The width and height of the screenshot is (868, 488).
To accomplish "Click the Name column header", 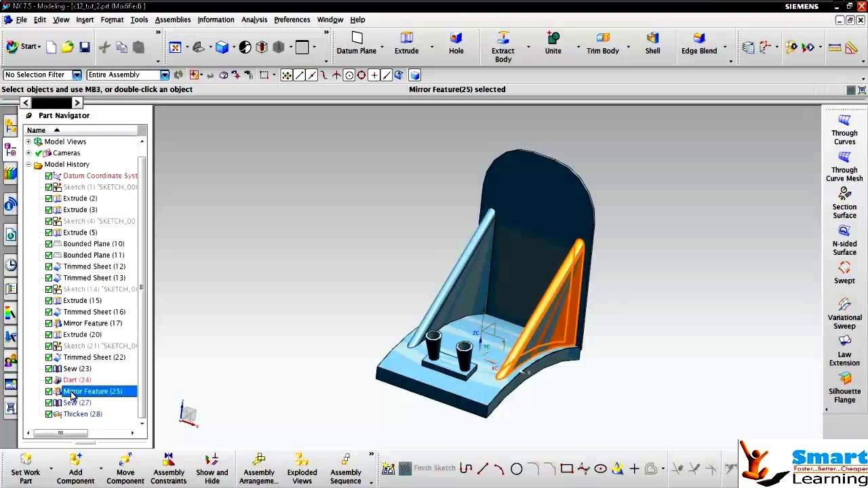I will [81, 130].
